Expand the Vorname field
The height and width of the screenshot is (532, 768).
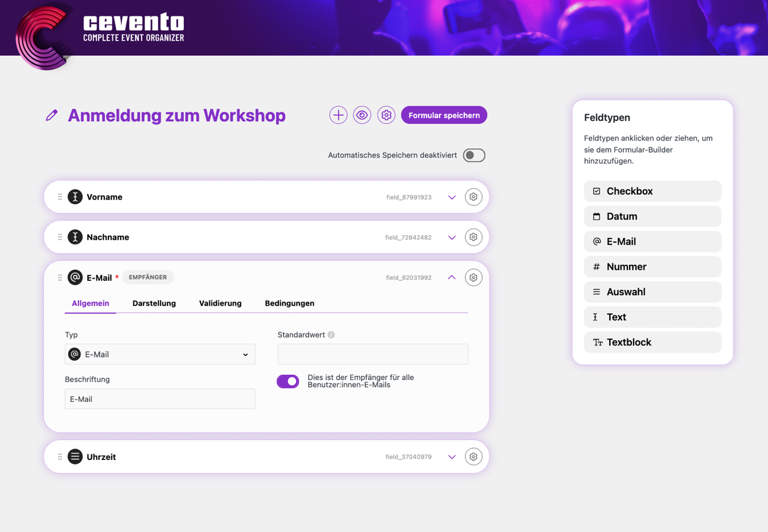(451, 197)
